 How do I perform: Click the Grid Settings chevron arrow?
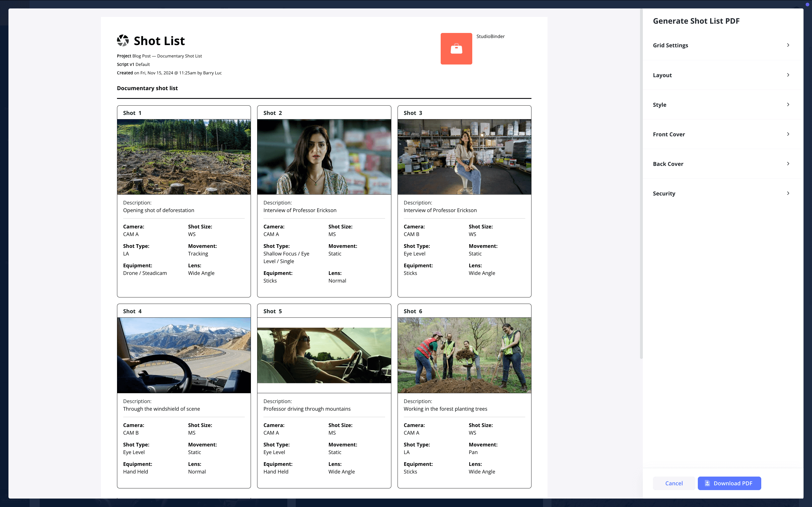click(789, 45)
